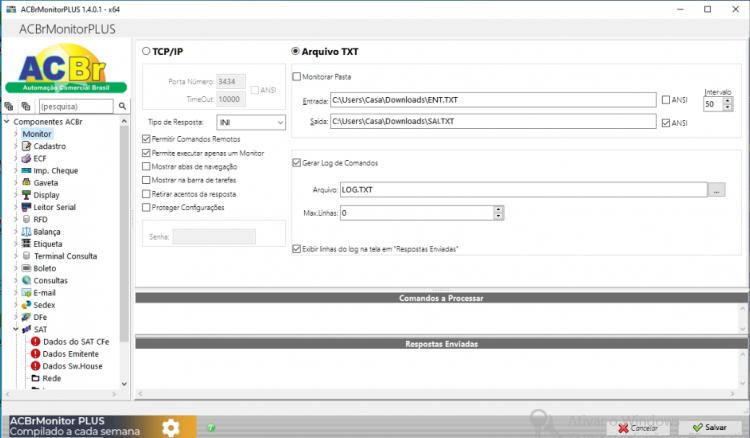Expand the Cadastro tree node
The height and width of the screenshot is (438, 750).
coord(16,146)
